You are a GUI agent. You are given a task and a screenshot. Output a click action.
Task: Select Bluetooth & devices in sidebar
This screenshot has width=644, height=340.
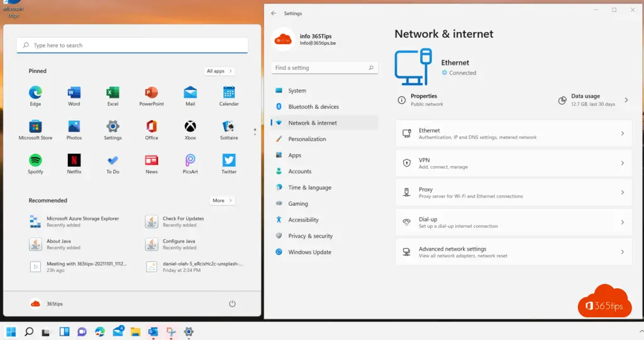pos(325,106)
